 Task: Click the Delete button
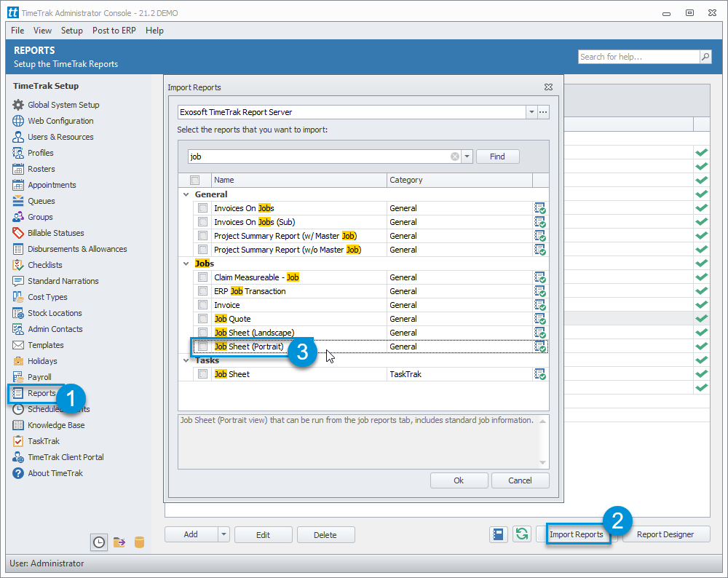pos(325,535)
